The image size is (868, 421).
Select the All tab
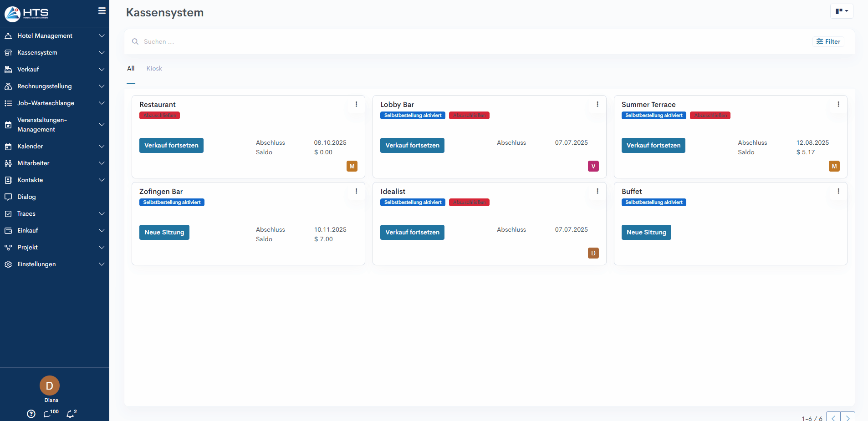tap(131, 68)
